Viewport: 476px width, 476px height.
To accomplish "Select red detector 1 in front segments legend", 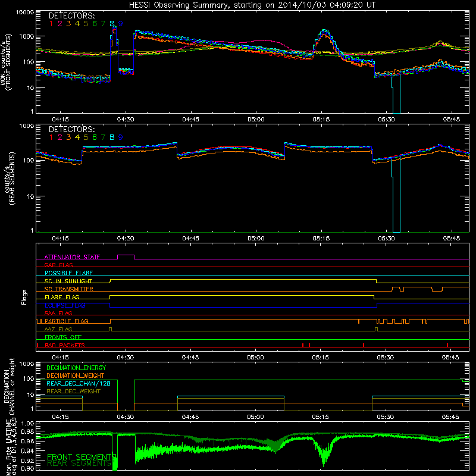I will (x=51, y=24).
